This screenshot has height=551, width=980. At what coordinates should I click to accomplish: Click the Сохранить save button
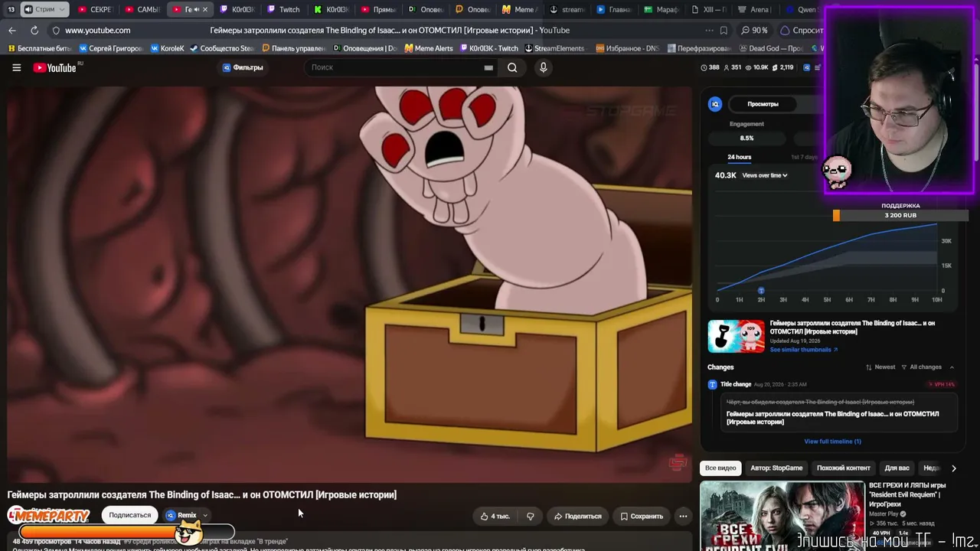tap(642, 516)
